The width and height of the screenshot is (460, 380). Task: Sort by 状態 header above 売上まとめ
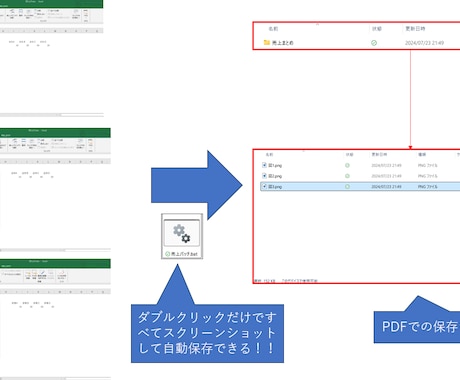377,29
